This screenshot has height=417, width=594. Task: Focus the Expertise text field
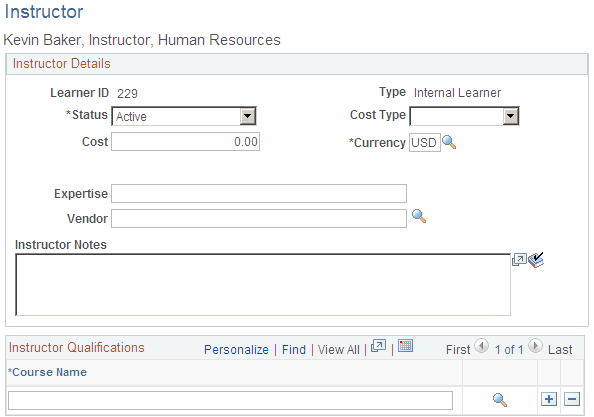259,194
